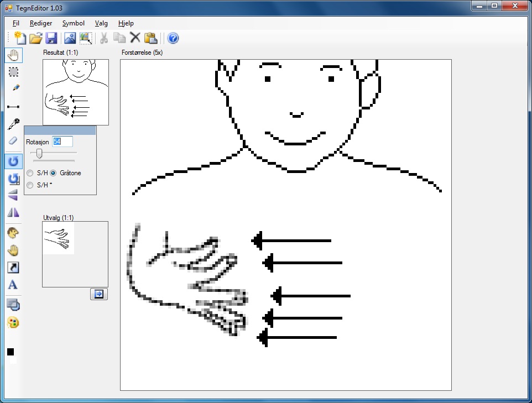Click the rotation popup blue title bar
This screenshot has width=532, height=403.
pos(60,130)
